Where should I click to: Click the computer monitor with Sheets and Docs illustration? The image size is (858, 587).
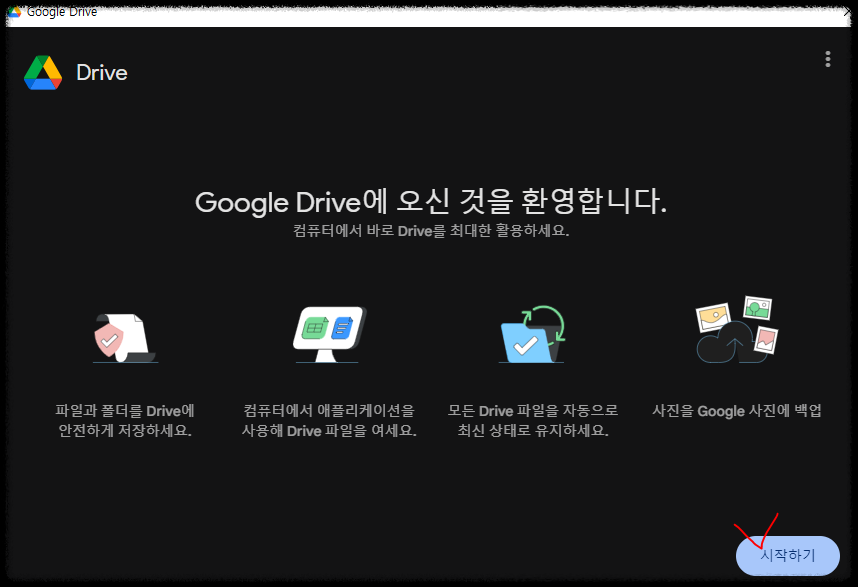pos(329,334)
